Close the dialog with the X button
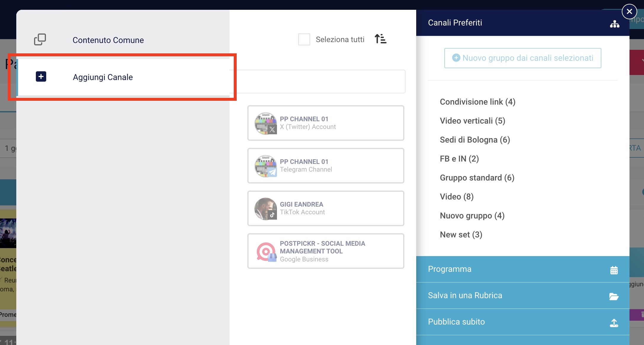The image size is (644, 345). 629,12
